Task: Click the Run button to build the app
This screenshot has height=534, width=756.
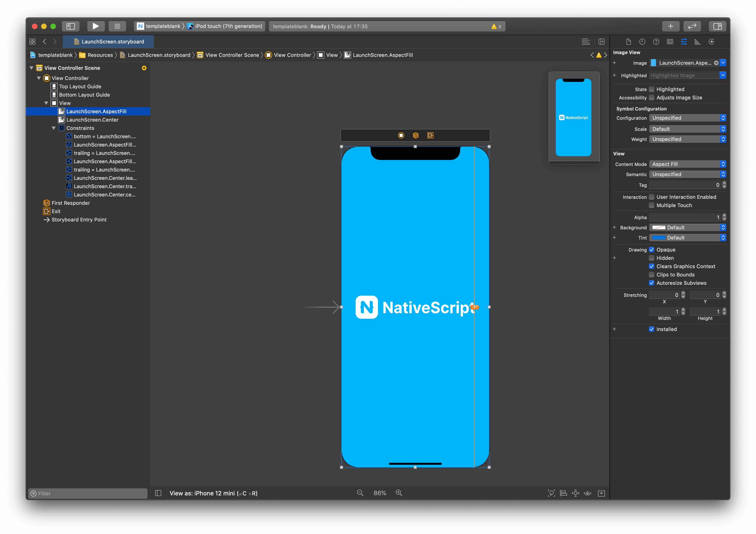Action: (96, 26)
